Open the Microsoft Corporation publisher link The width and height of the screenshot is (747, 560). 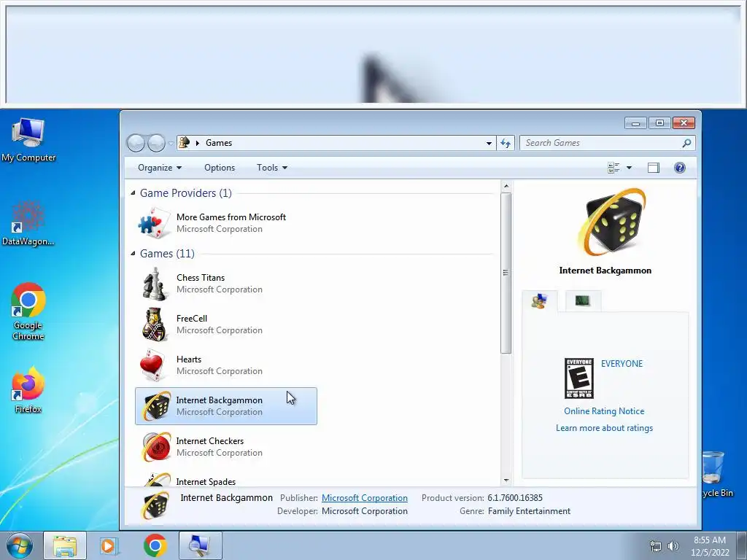point(365,497)
